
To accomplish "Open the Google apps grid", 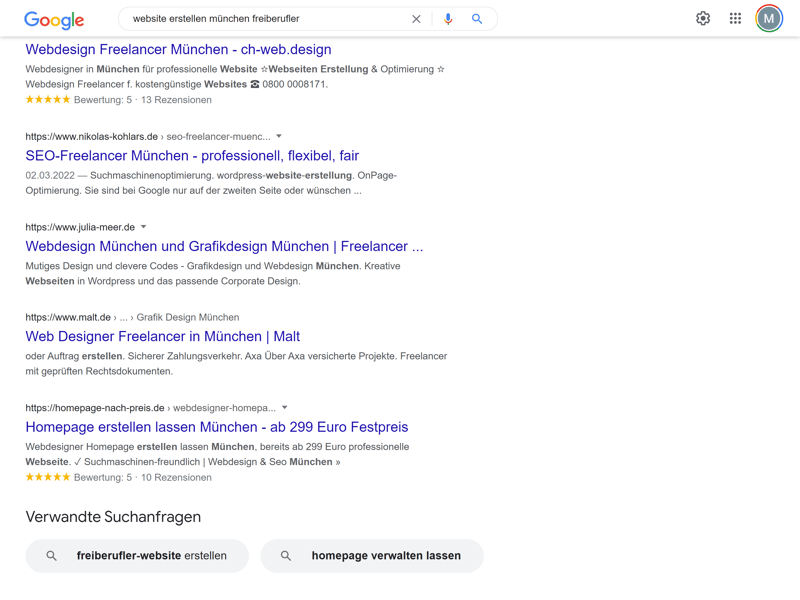I will 735,18.
